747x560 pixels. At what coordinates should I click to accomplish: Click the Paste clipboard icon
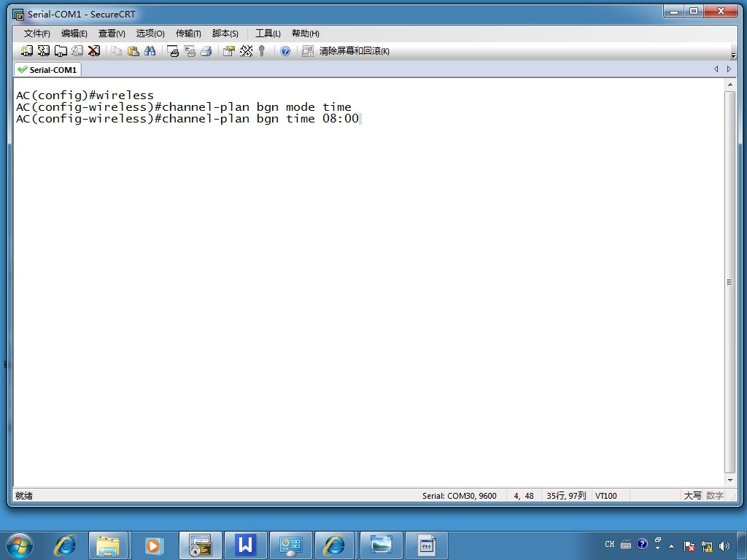click(133, 51)
